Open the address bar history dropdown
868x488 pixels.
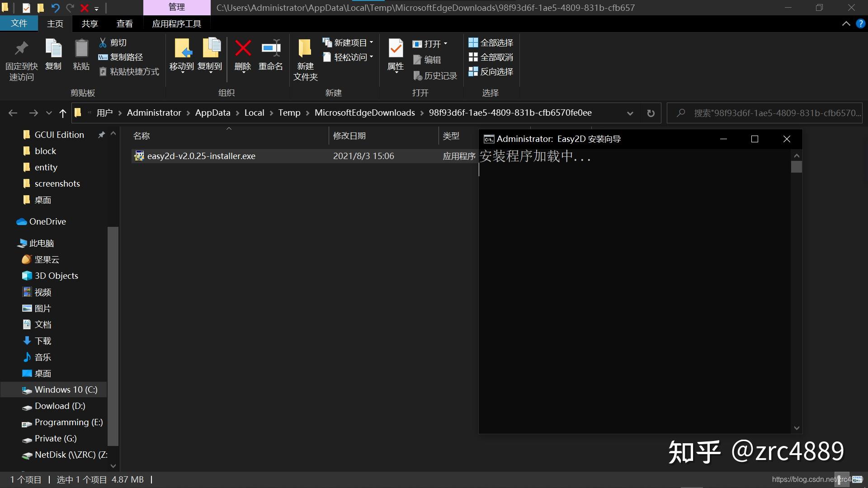(x=630, y=113)
